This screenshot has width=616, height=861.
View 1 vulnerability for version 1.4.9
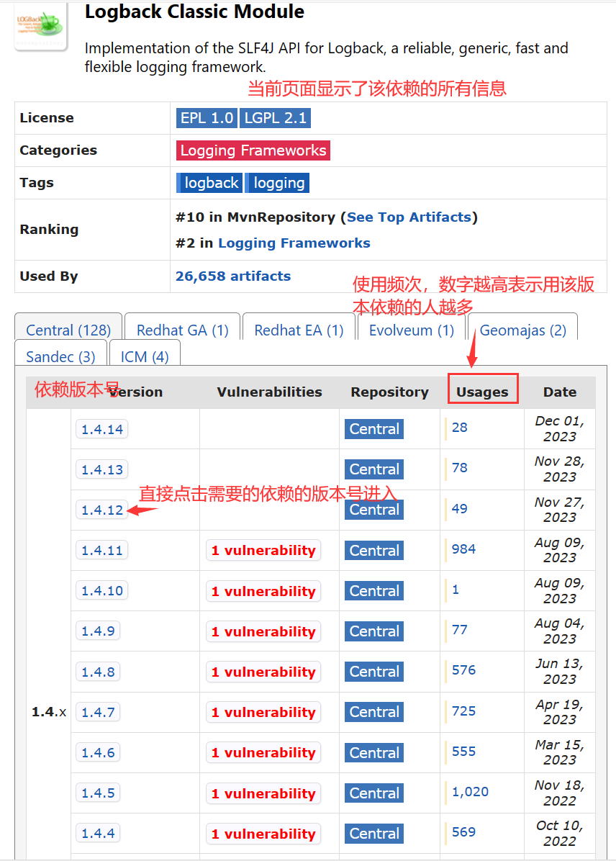pos(263,631)
